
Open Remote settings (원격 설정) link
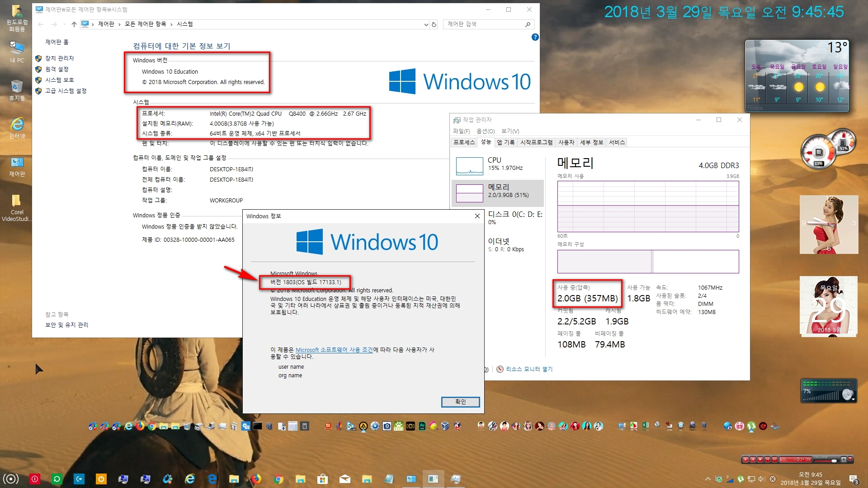click(57, 69)
